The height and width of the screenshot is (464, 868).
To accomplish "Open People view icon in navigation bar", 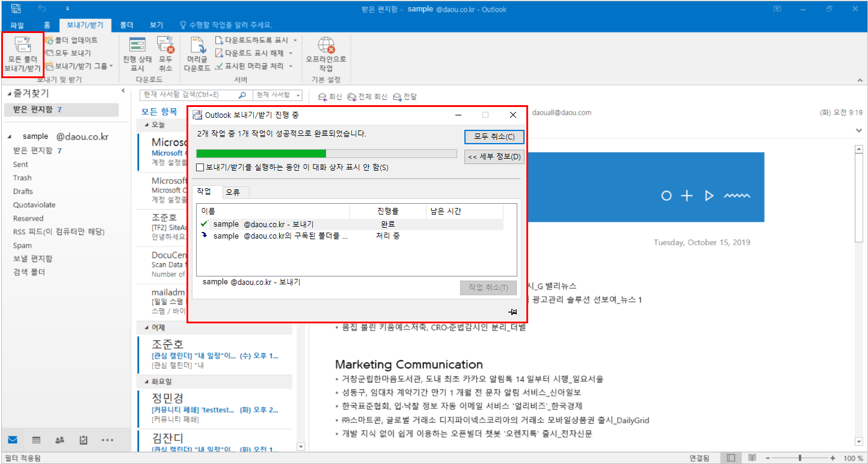I will coord(60,440).
